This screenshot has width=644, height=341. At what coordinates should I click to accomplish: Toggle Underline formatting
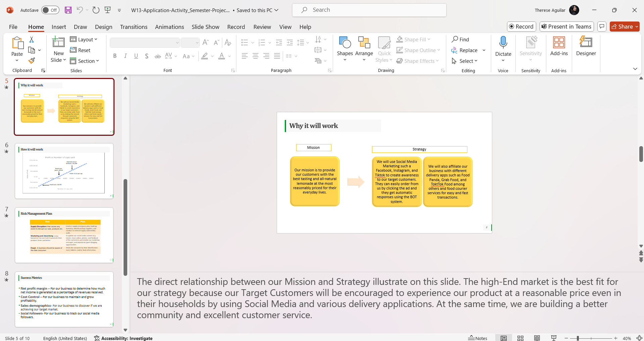coord(136,56)
